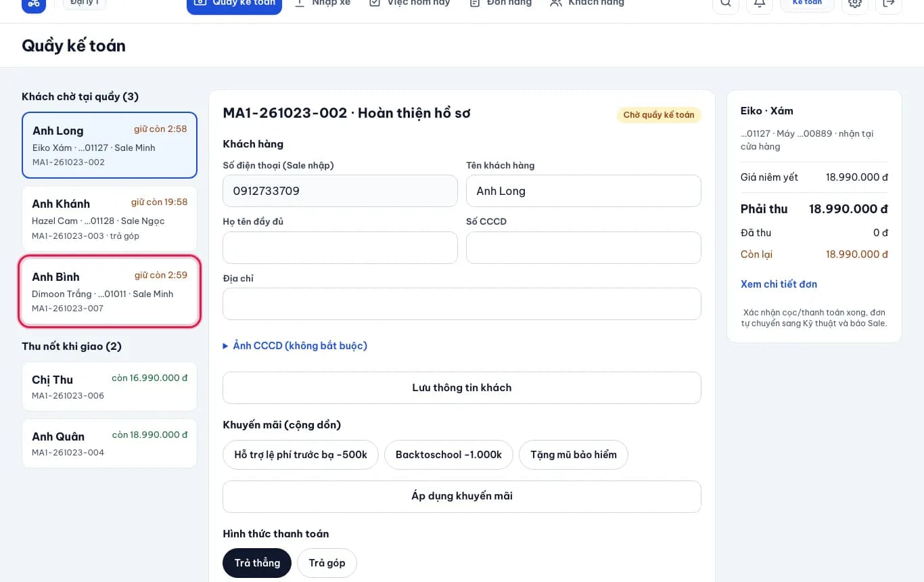The image size is (924, 582).
Task: Open the Chị Thu pending payment card
Action: coord(110,386)
